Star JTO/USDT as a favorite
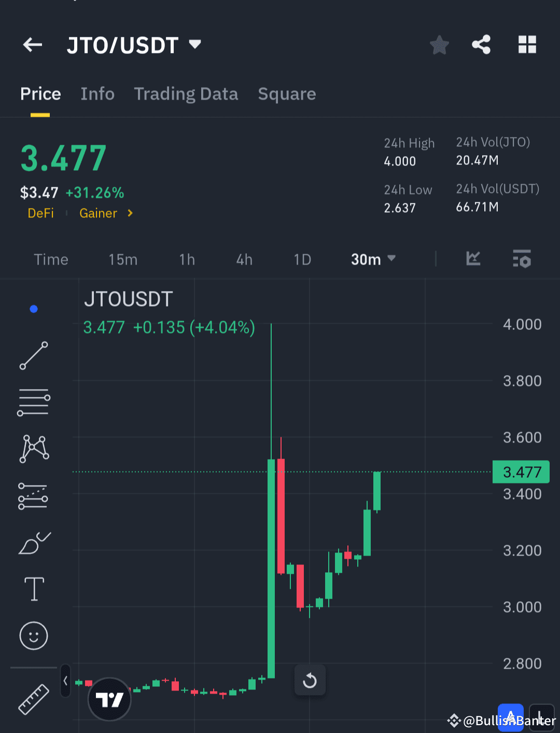This screenshot has width=560, height=733. 439,45
